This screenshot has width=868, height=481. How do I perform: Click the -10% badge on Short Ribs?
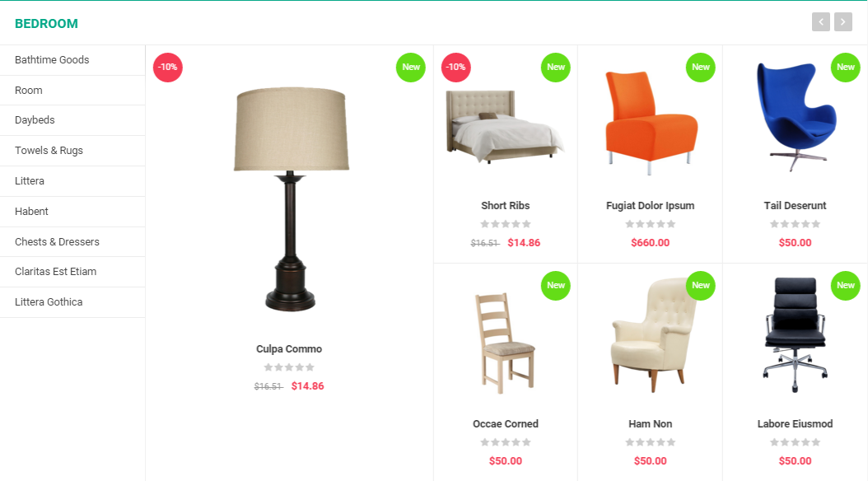pos(456,68)
